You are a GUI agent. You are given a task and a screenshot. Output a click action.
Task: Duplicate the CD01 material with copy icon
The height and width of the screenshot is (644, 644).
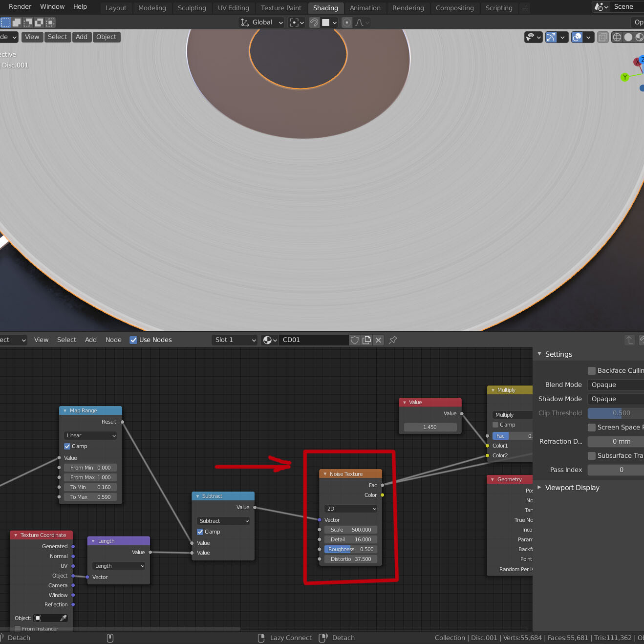tap(366, 340)
